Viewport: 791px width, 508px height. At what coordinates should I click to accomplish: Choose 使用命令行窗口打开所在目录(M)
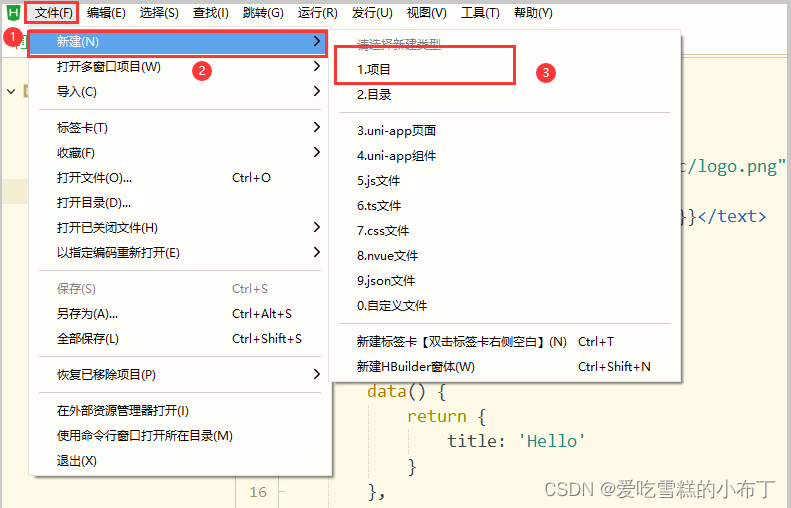(x=179, y=435)
